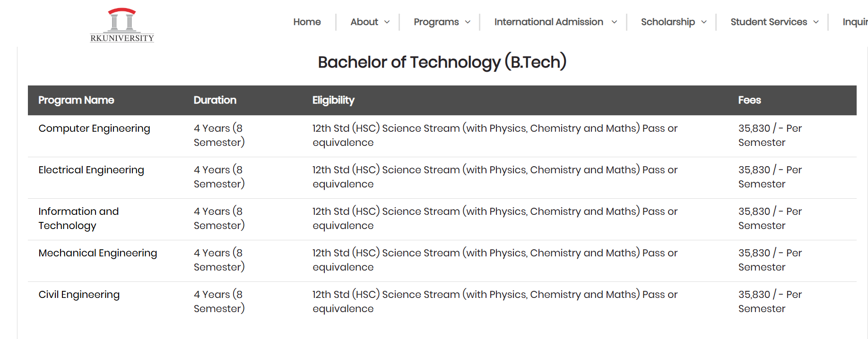Open the International Admission menu
Screen dimensions: 868x339
click(x=548, y=22)
